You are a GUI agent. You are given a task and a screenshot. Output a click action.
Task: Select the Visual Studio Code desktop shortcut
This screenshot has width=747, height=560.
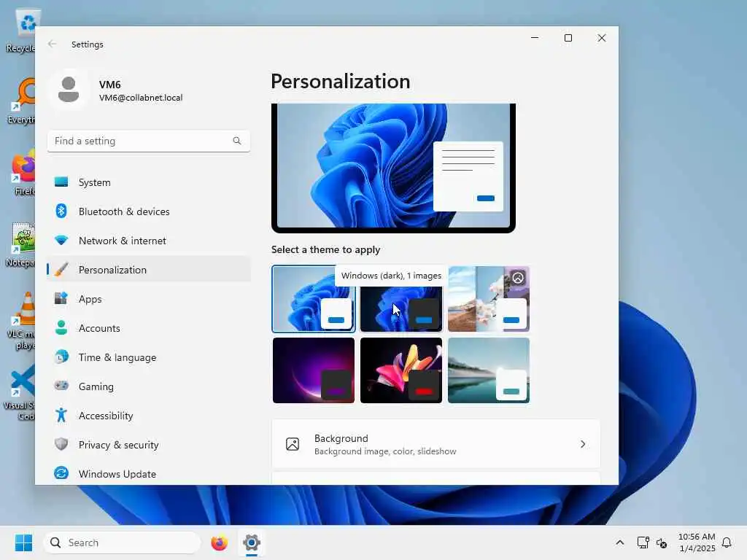point(20,393)
